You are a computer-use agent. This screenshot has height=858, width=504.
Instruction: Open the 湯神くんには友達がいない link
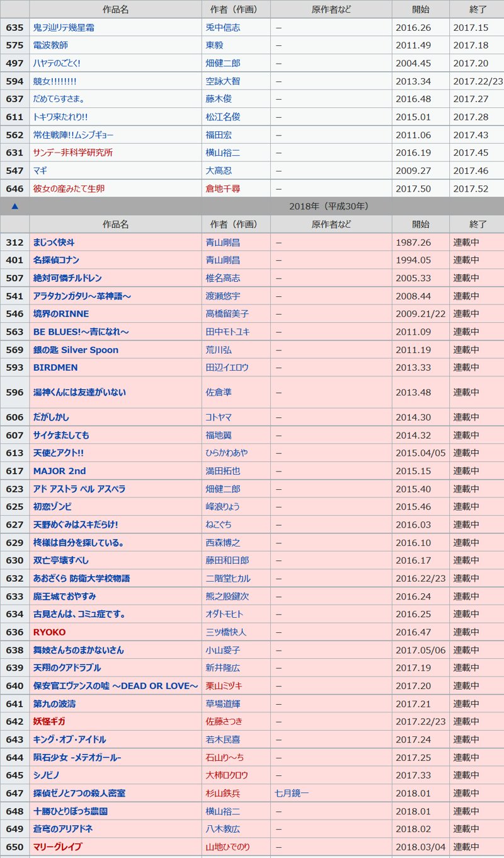pos(79,392)
